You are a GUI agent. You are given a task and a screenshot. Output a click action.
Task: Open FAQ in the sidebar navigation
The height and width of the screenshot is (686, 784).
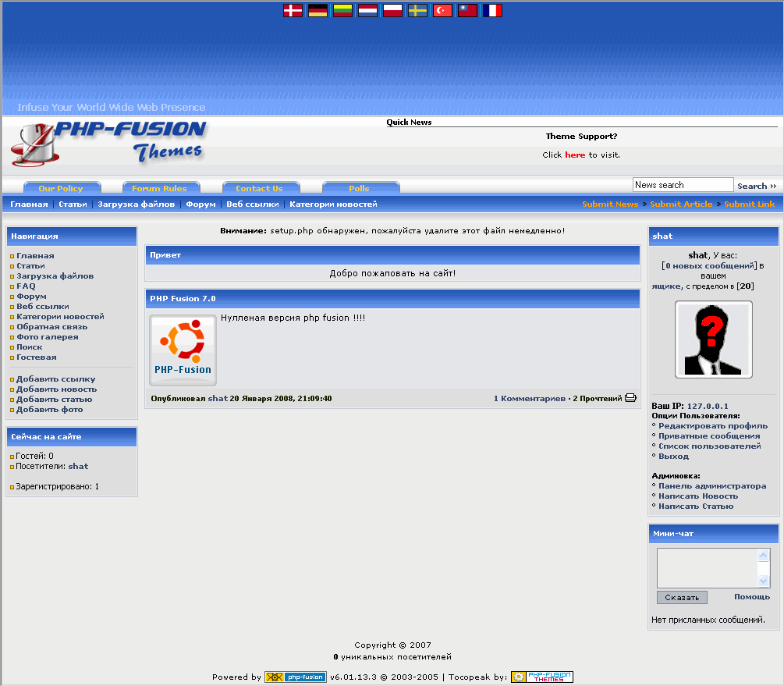point(26,286)
